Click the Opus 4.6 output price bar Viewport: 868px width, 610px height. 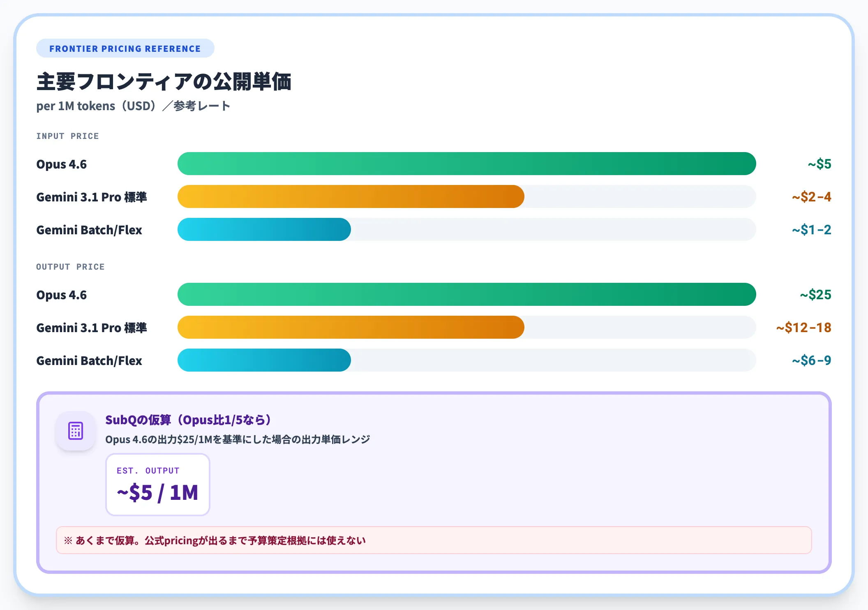(x=466, y=294)
